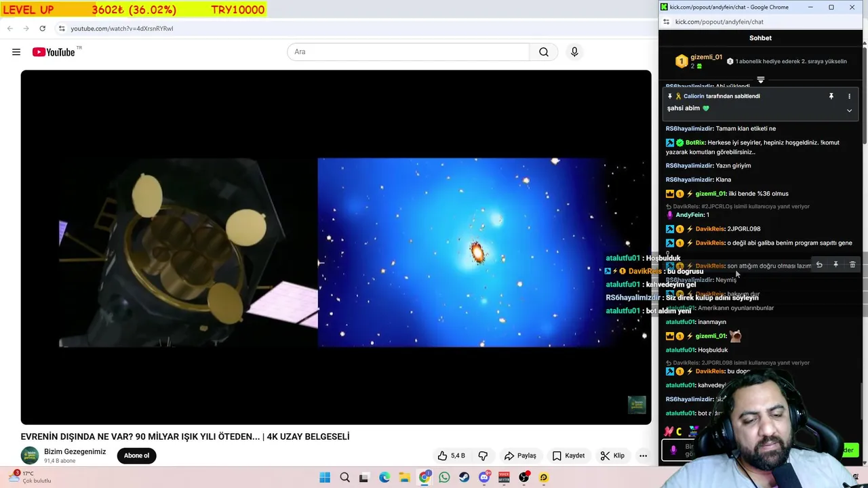Open Task View from the taskbar
Screen dimensions: 868x488
coord(363,478)
